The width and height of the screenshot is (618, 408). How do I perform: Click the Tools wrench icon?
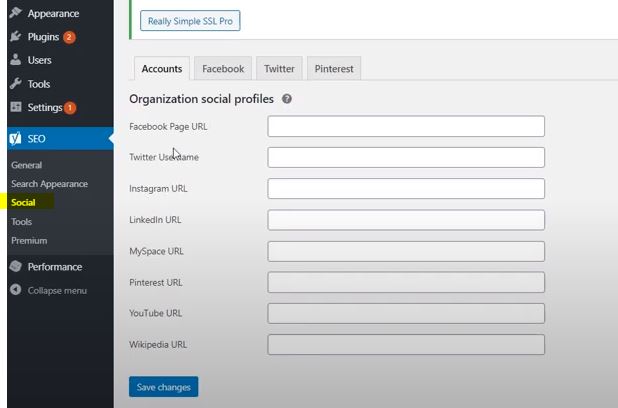[x=16, y=84]
